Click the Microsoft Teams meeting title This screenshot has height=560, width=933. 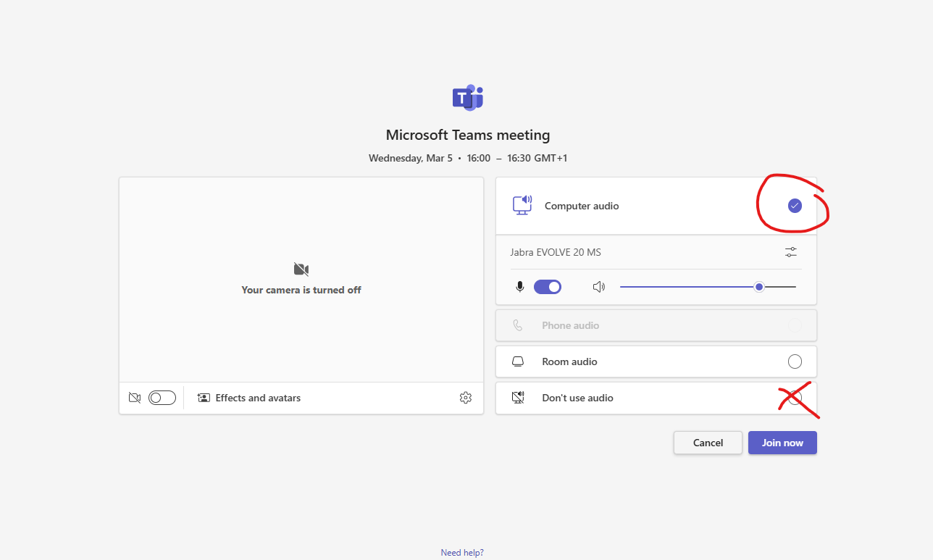(468, 135)
